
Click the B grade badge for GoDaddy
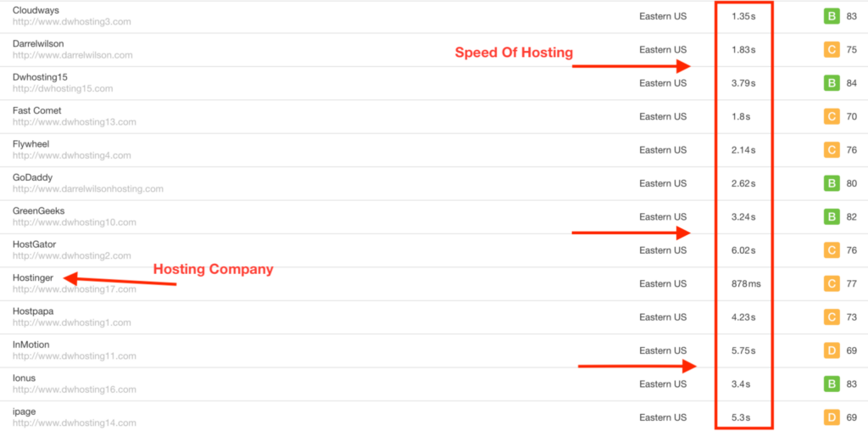tap(831, 183)
